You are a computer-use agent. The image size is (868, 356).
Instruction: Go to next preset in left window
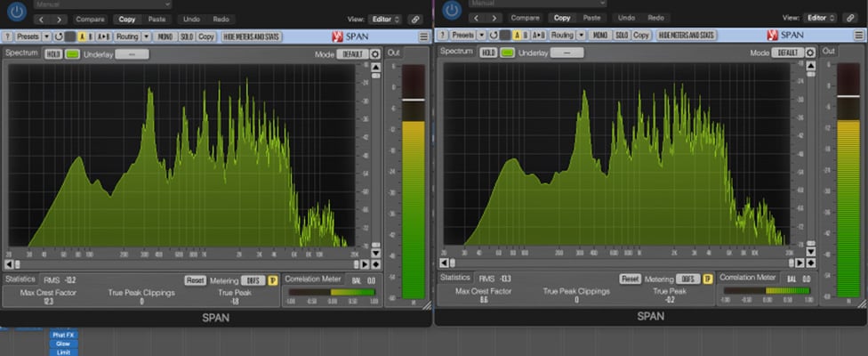[60, 20]
